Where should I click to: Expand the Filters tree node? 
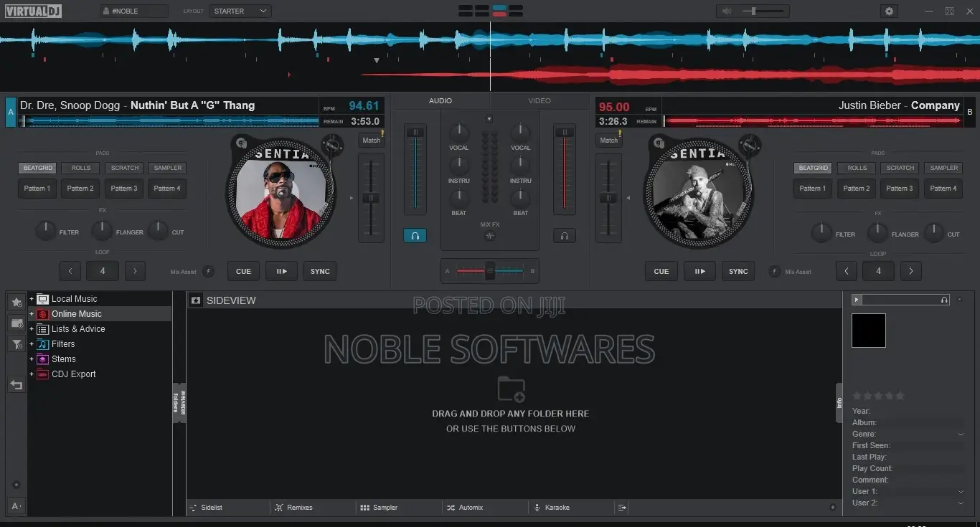click(x=32, y=344)
